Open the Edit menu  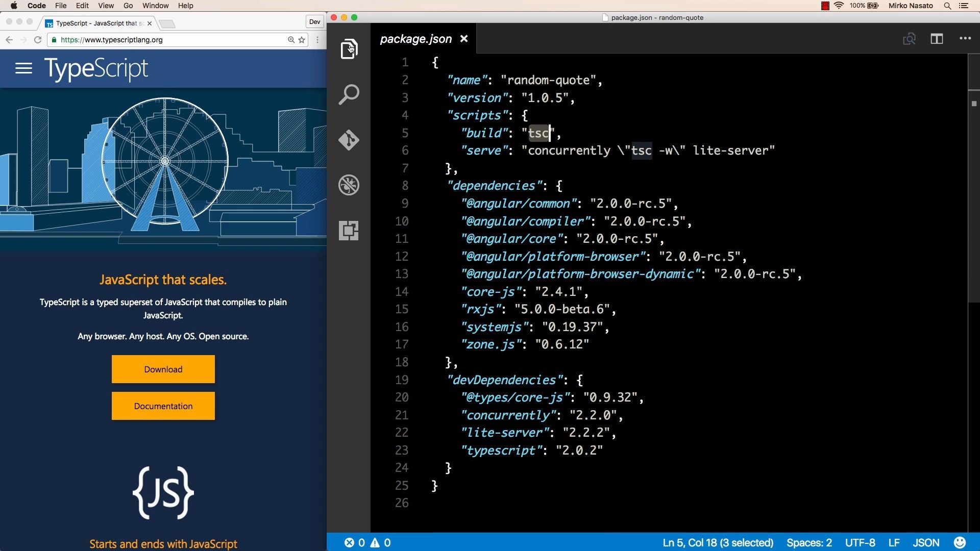[82, 6]
